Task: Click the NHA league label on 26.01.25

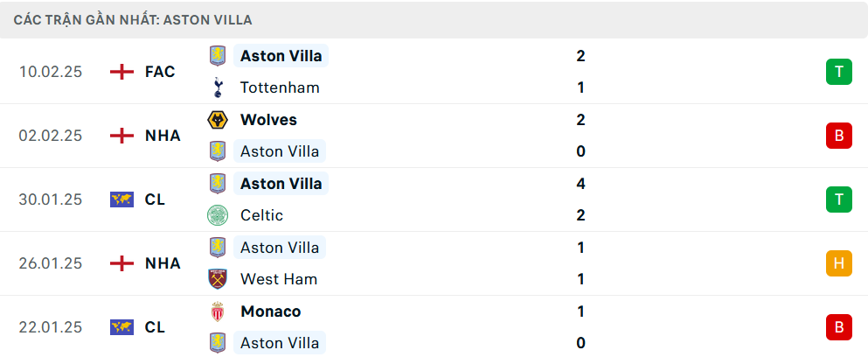Action: tap(163, 263)
